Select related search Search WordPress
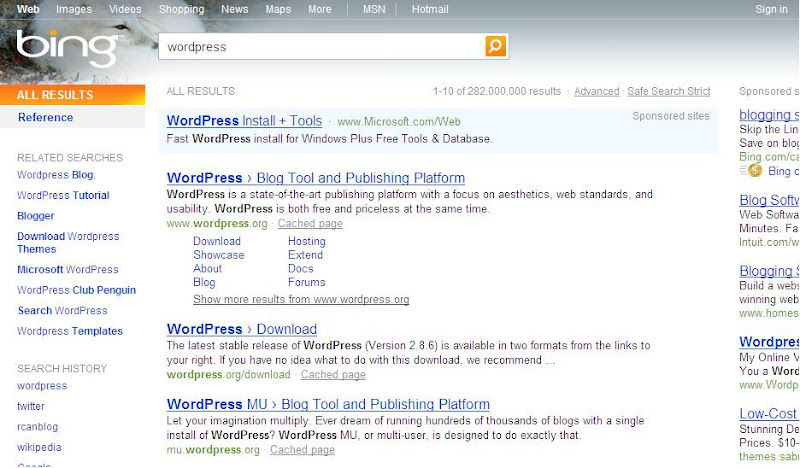The image size is (800, 468). coord(63,310)
